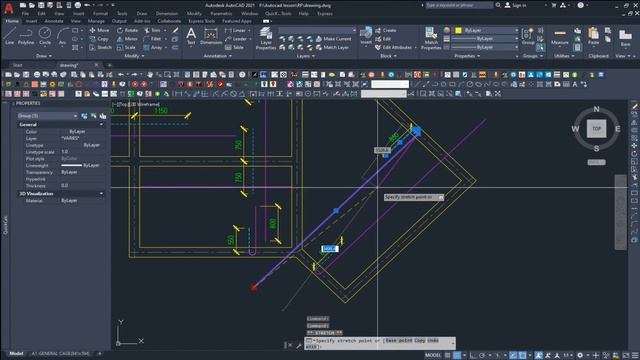The width and height of the screenshot is (640, 360).
Task: Click the Copy tool in Modify panel
Action: pyautogui.click(x=99, y=39)
